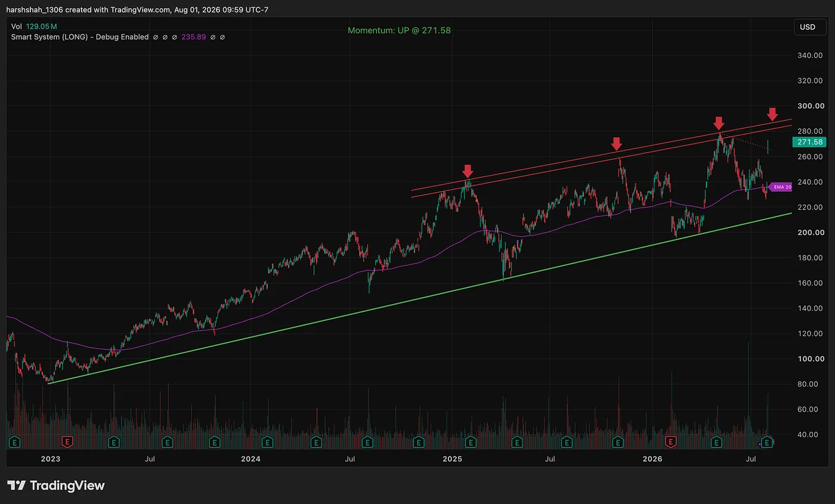Click the latest earnings marker with purple arrow
The height and width of the screenshot is (504, 835).
768,442
